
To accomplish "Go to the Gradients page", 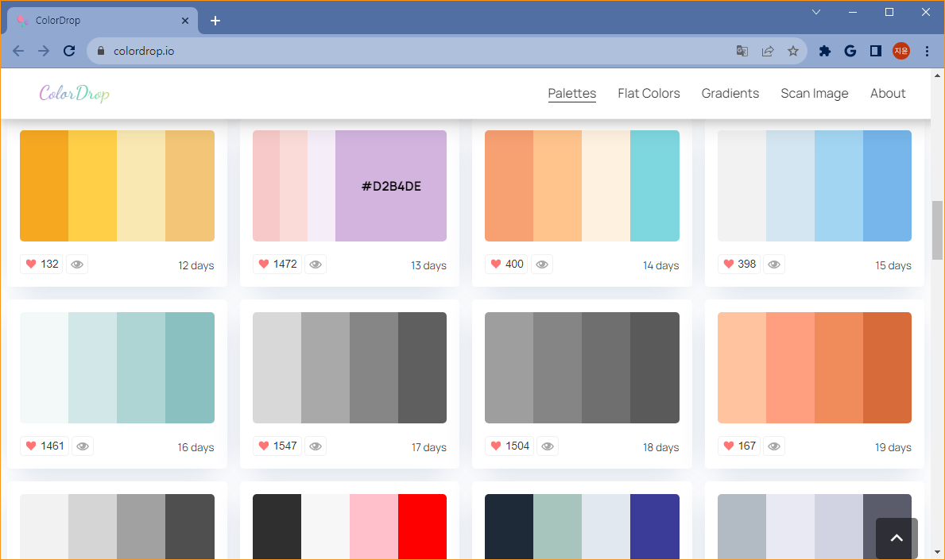I will point(730,94).
